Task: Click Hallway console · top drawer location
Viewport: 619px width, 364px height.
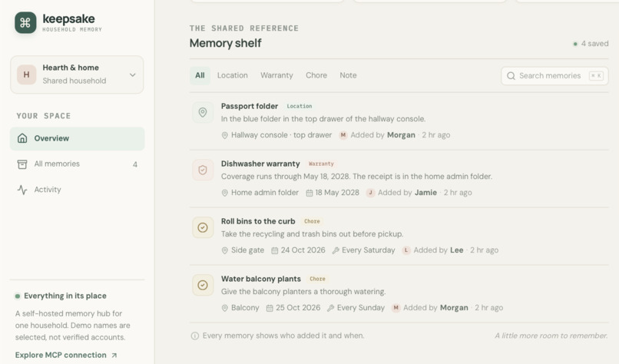Action: click(282, 135)
